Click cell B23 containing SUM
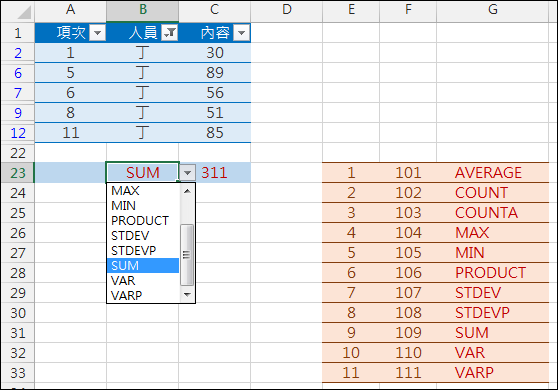 tap(142, 173)
